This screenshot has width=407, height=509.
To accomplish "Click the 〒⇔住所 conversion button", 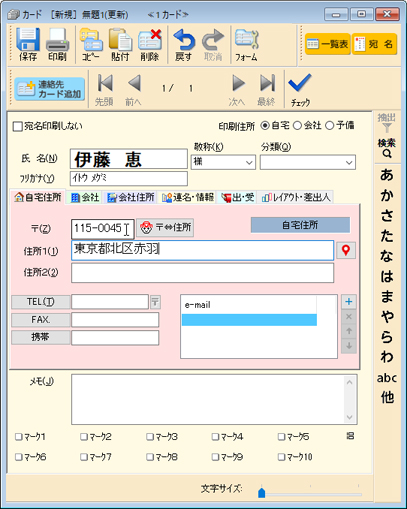I will tap(165, 228).
